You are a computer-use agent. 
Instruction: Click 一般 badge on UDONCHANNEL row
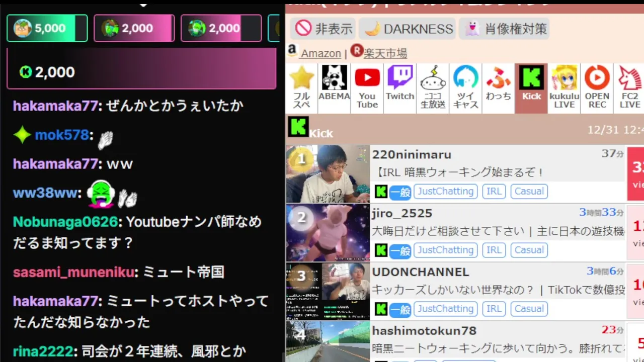tap(400, 310)
